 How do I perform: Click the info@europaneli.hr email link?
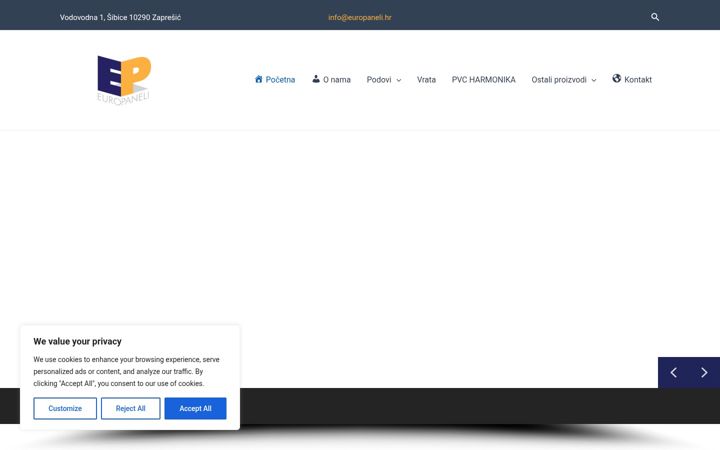360,17
